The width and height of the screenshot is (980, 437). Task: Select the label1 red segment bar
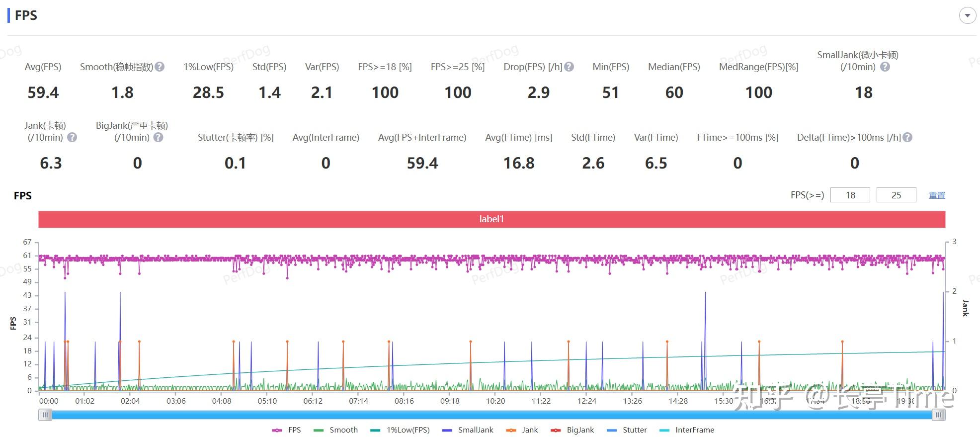491,219
